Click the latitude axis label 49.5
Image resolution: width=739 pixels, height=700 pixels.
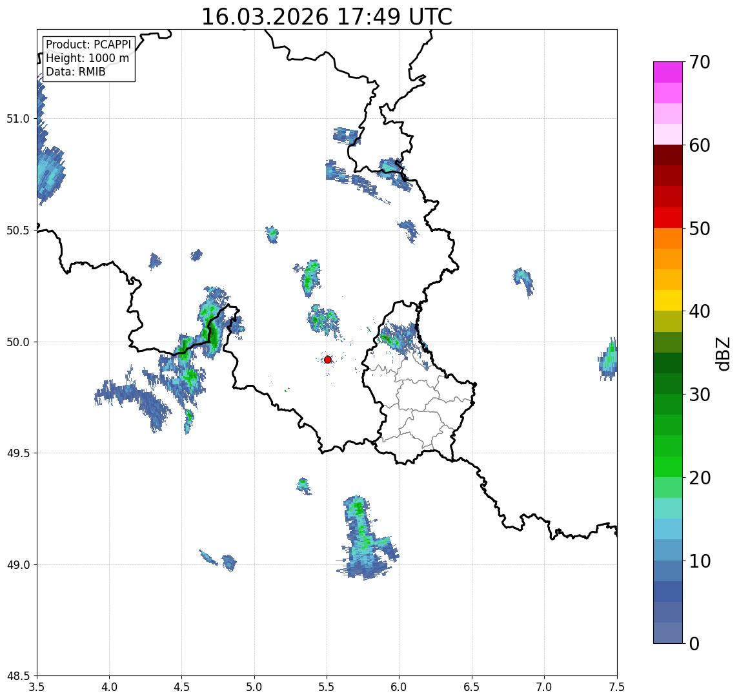18,453
